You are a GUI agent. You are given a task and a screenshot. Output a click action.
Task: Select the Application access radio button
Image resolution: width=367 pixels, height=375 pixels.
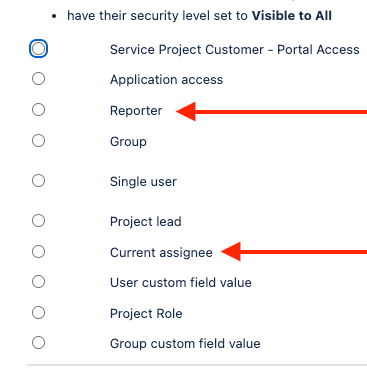point(38,79)
